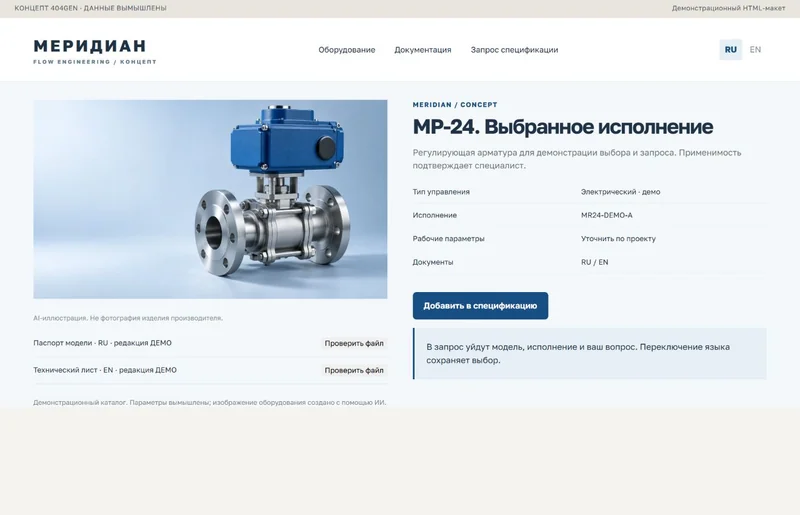Click value 'Электрический - демо'
The image size is (800, 515).
(620, 192)
